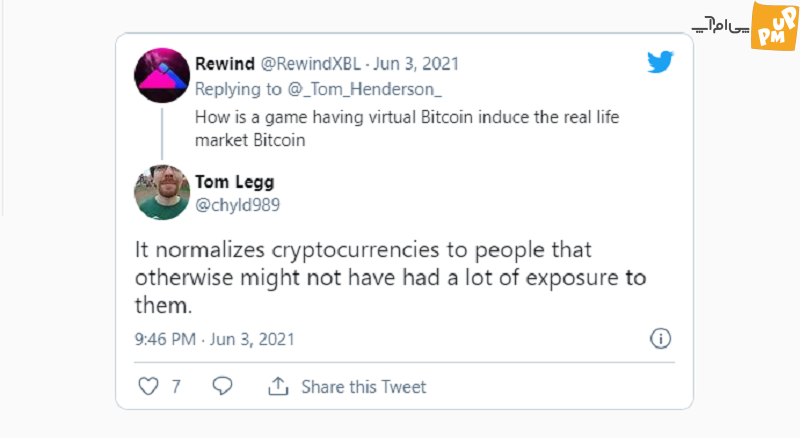800x438 pixels.
Task: Open the tweet info circle icon
Action: (660, 338)
